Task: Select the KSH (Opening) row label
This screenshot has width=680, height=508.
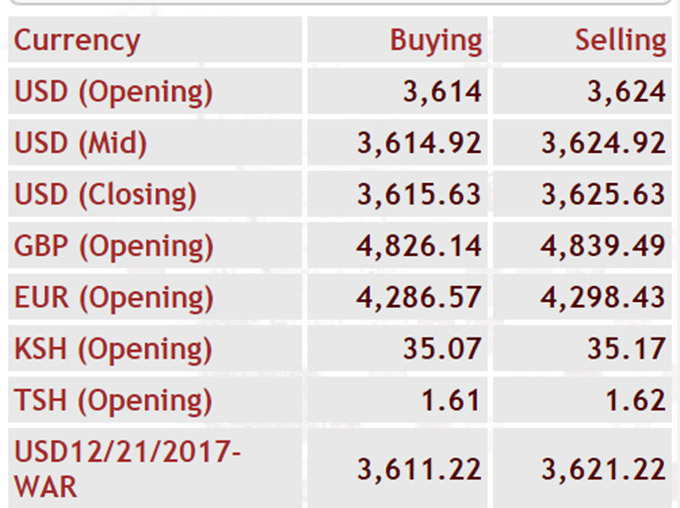Action: (113, 349)
